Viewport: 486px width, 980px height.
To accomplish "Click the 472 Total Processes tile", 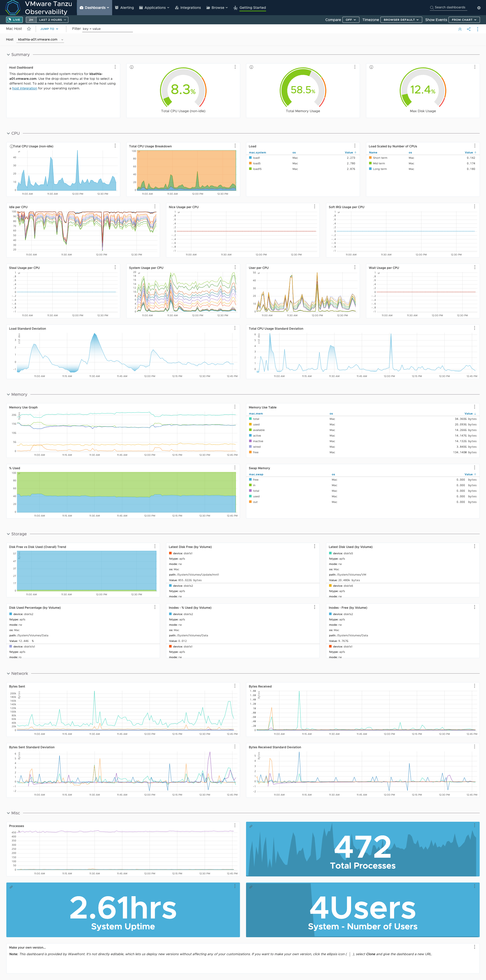I will (x=363, y=849).
